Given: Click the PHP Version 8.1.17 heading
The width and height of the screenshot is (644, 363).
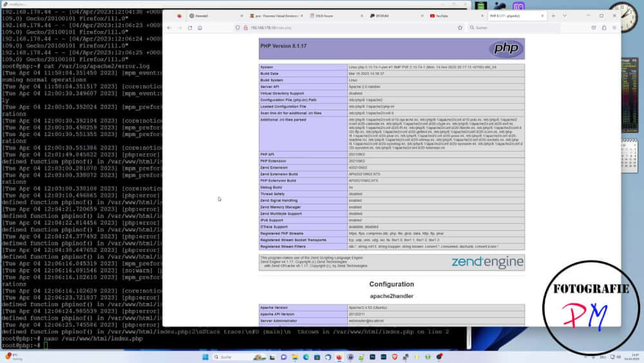Looking at the screenshot, I should [283, 46].
